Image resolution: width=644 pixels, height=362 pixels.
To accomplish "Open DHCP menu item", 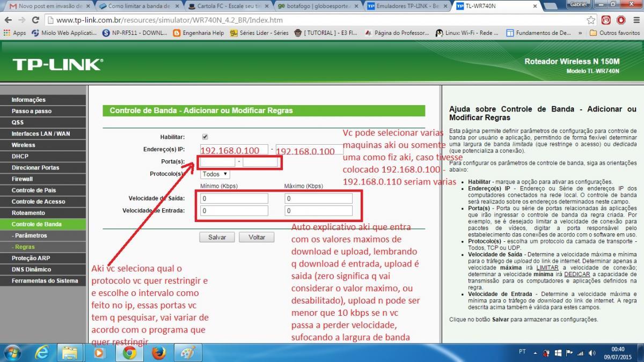I will (43, 156).
